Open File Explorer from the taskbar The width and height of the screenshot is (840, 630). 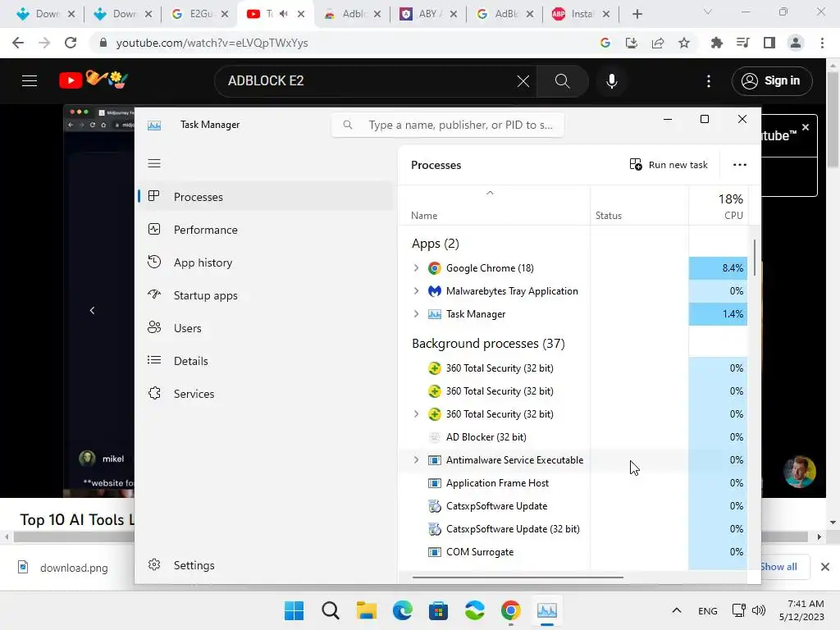click(367, 610)
